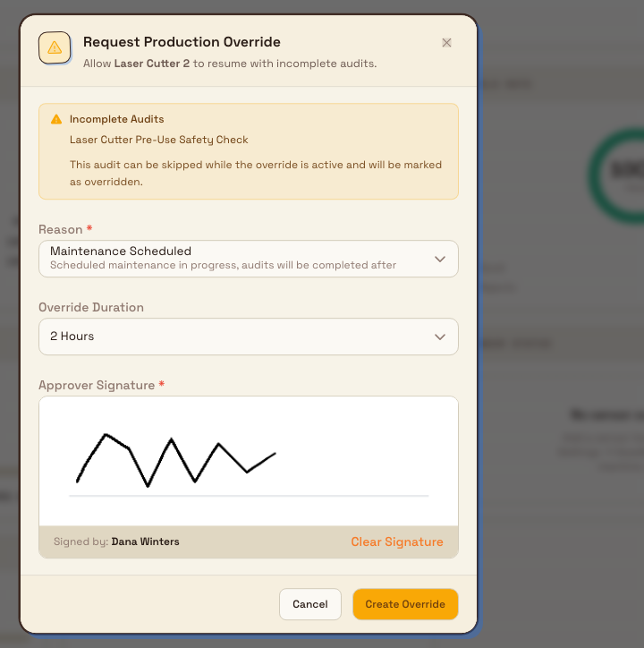
Task: Click the 'Dana Winters' signer name
Action: [146, 541]
